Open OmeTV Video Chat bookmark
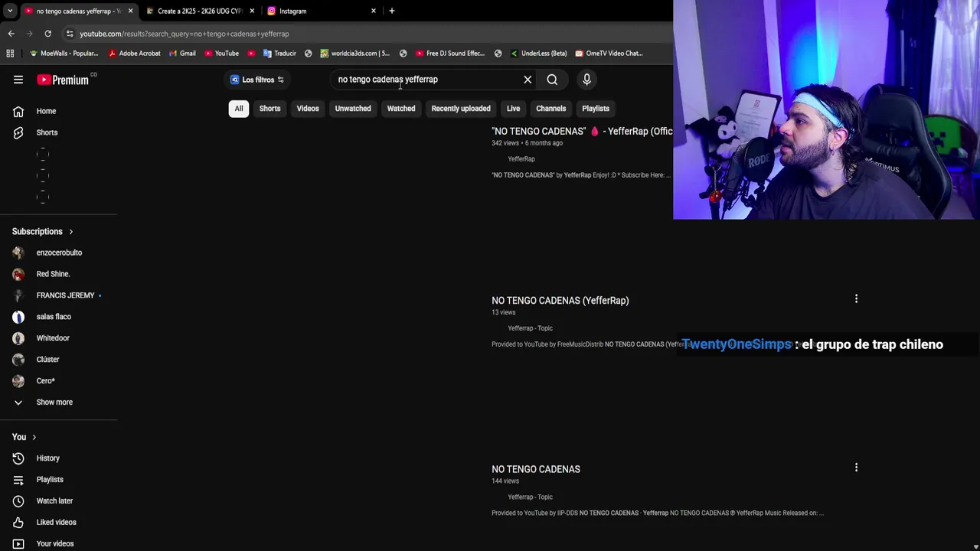Screen dimensions: 980x551 (609, 54)
